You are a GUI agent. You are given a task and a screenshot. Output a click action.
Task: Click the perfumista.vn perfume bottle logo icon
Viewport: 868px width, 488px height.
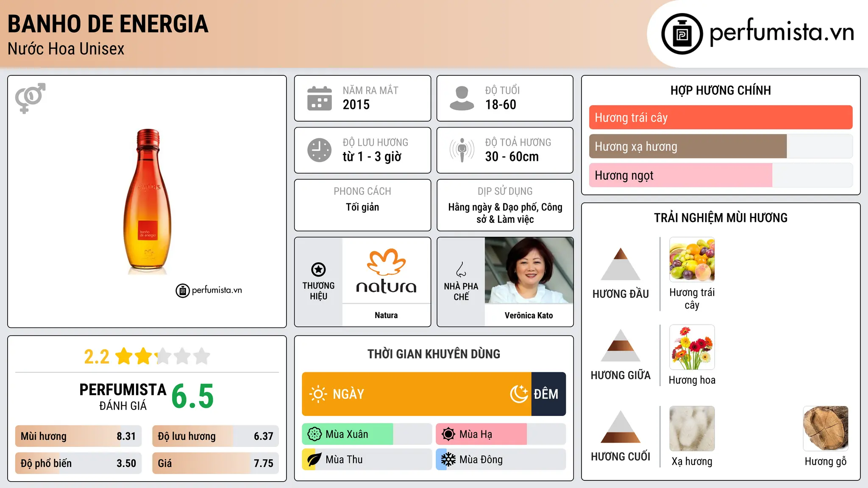click(x=682, y=34)
